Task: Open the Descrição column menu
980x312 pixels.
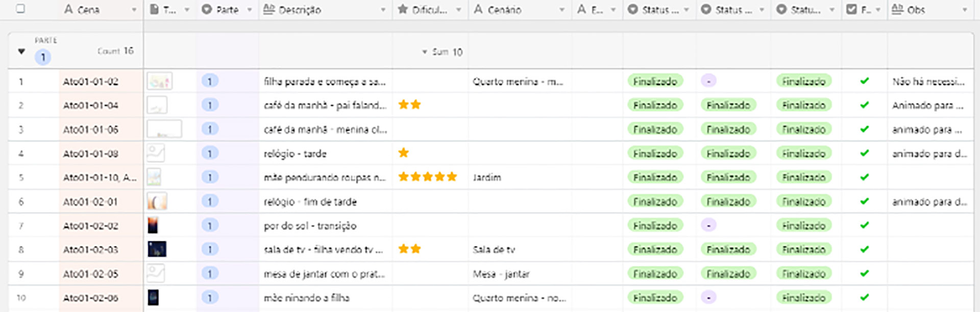Action: (x=383, y=10)
